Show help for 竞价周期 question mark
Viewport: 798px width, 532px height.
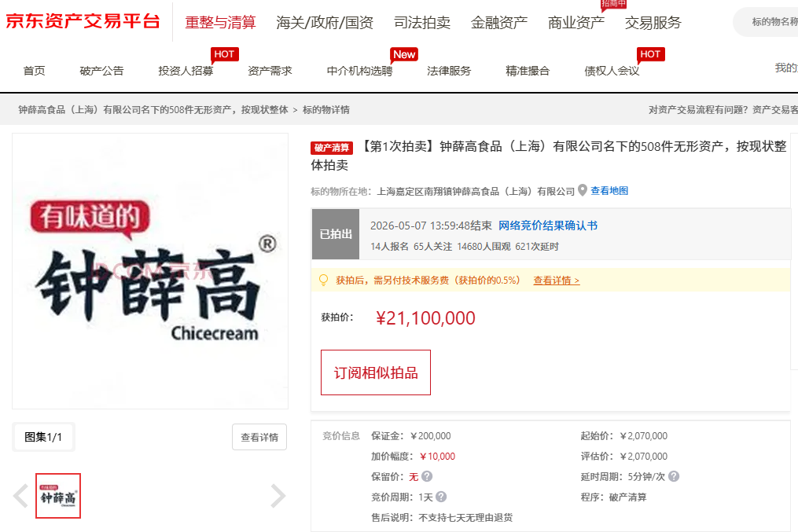(441, 497)
